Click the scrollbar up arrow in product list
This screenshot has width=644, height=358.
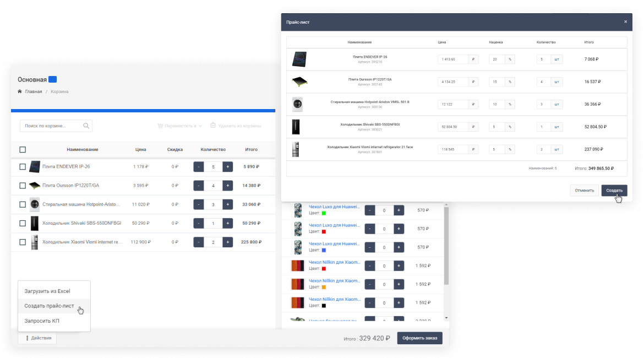coord(446,205)
